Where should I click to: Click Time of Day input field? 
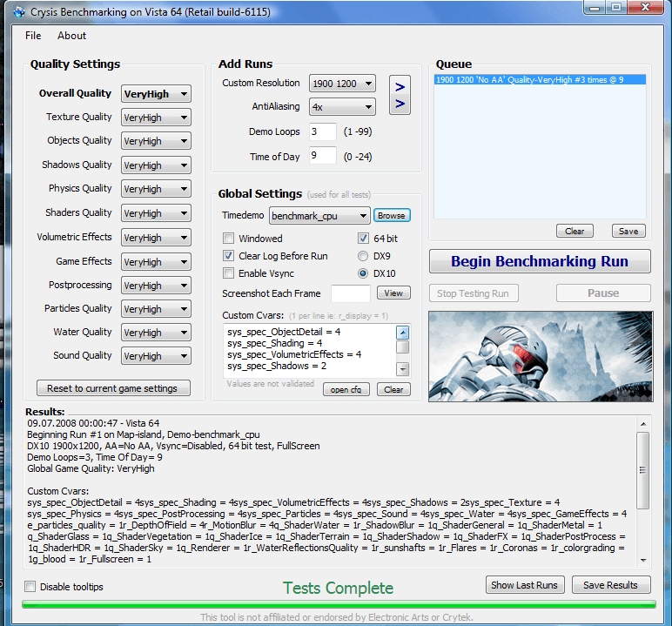(323, 155)
